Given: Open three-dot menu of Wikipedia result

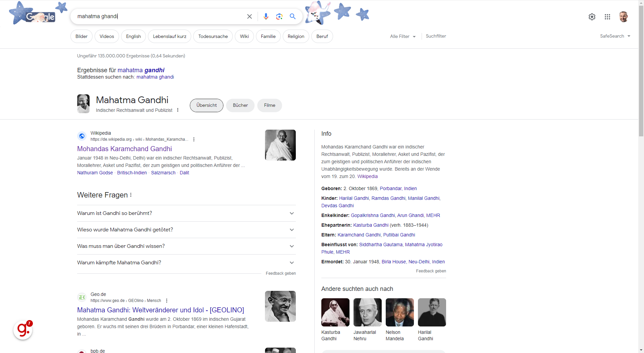Looking at the screenshot, I should (x=194, y=139).
